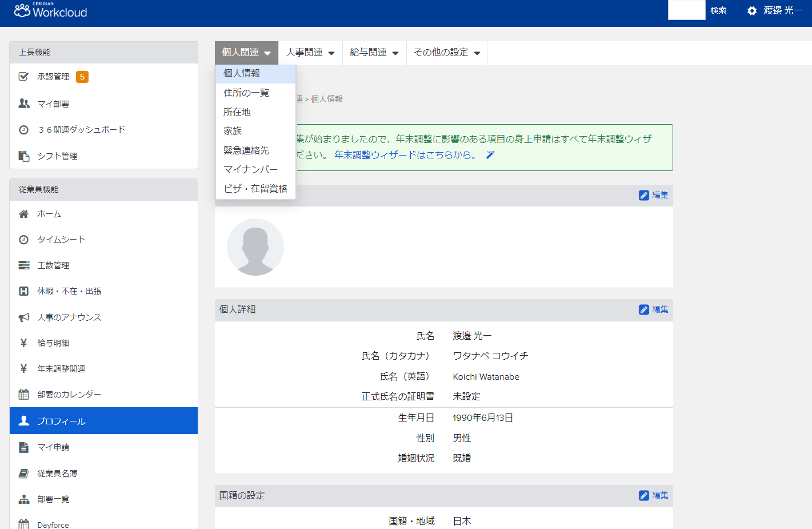Click the 承認管理 checkmark icon
This screenshot has width=812, height=529.
coord(23,77)
